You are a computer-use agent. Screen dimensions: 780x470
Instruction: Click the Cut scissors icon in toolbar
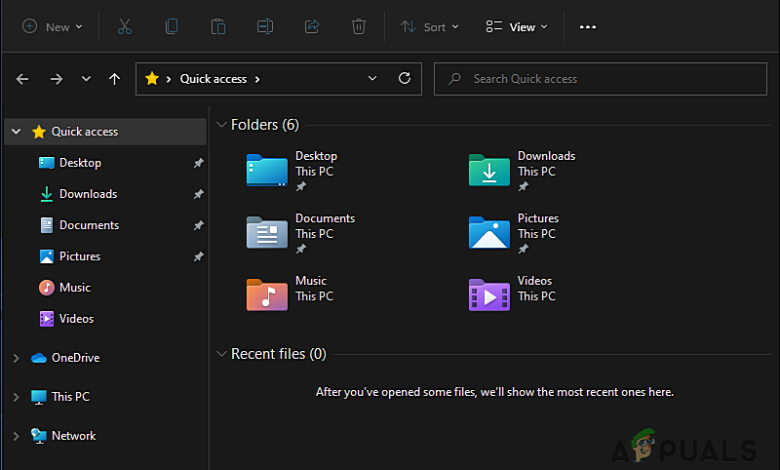pos(124,27)
